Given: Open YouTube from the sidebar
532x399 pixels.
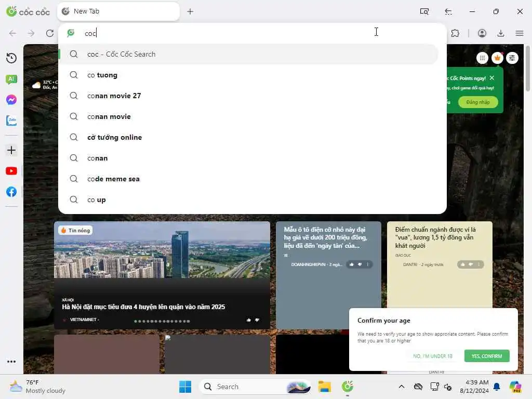Looking at the screenshot, I should 11,171.
